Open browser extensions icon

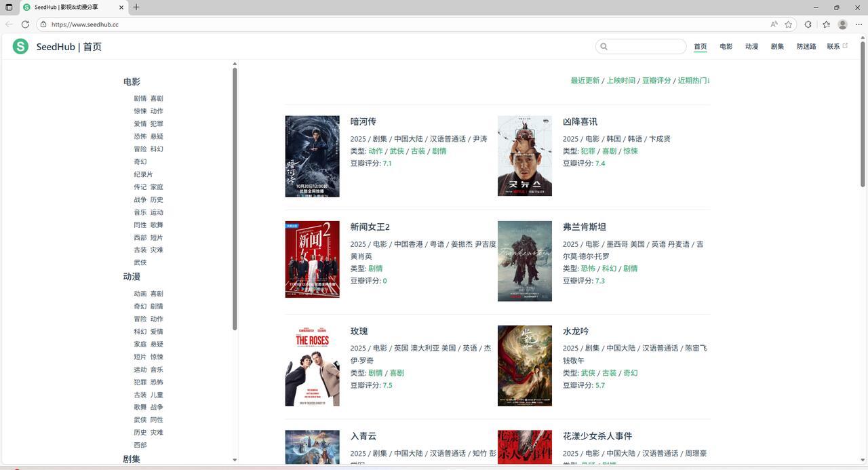808,24
